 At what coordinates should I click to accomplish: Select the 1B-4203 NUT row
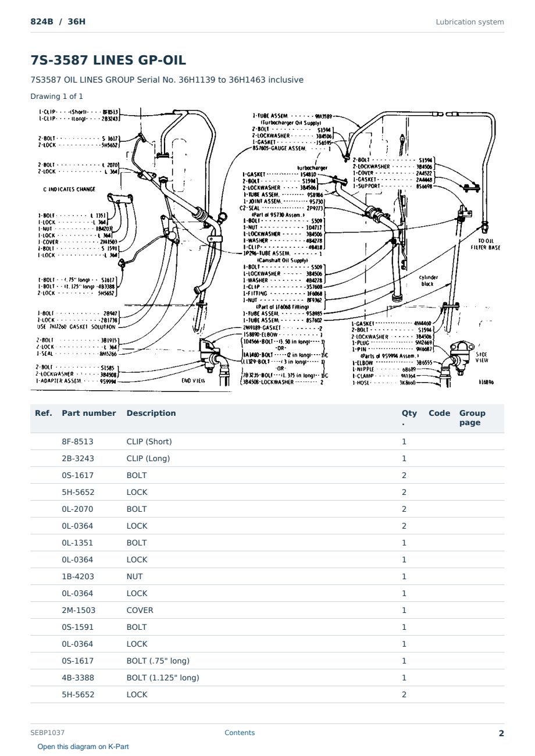tap(267, 576)
